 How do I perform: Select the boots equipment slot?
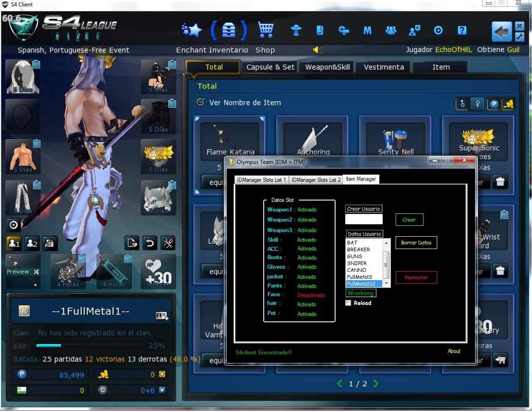point(158,116)
